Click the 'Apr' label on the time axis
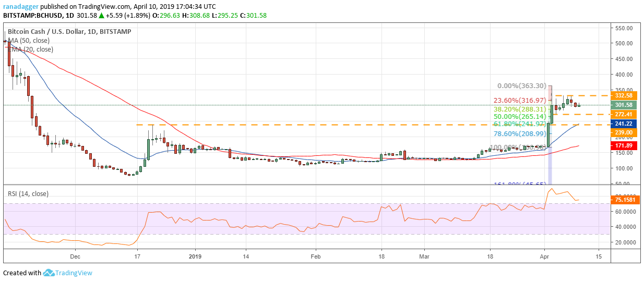644x282 pixels. point(545,257)
